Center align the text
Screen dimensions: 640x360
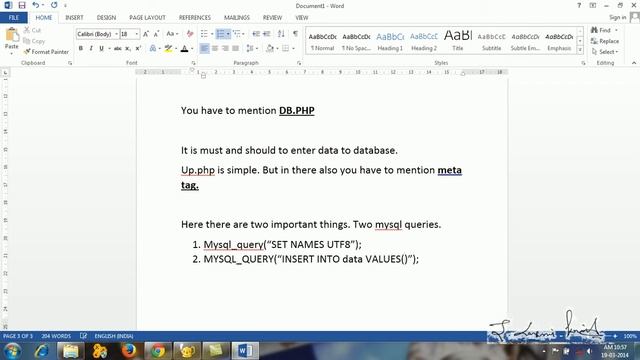[x=215, y=49]
